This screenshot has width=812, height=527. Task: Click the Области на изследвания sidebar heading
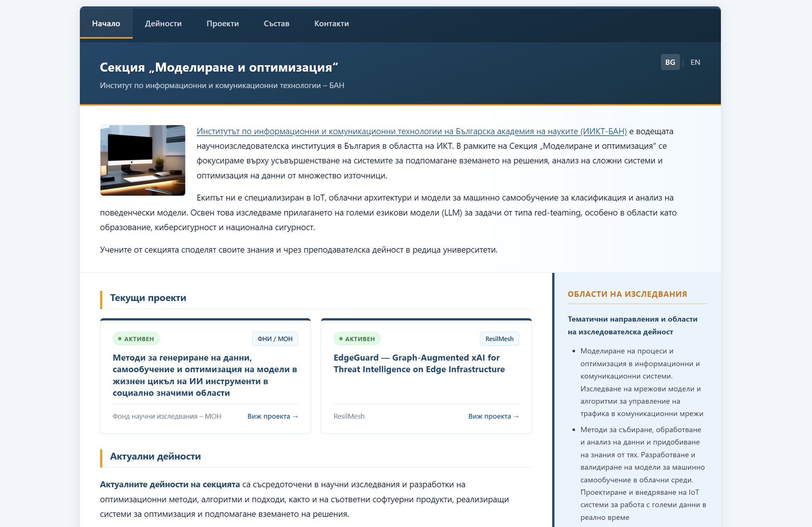pos(627,294)
